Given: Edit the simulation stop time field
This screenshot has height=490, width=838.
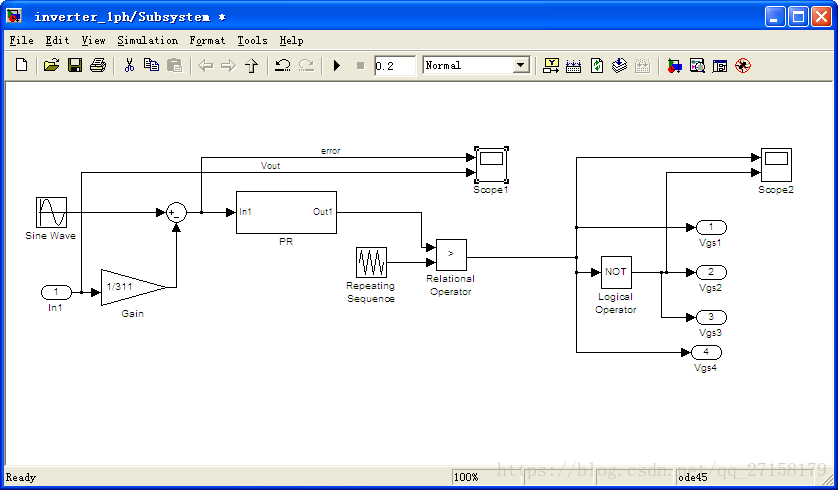Looking at the screenshot, I should 394,66.
